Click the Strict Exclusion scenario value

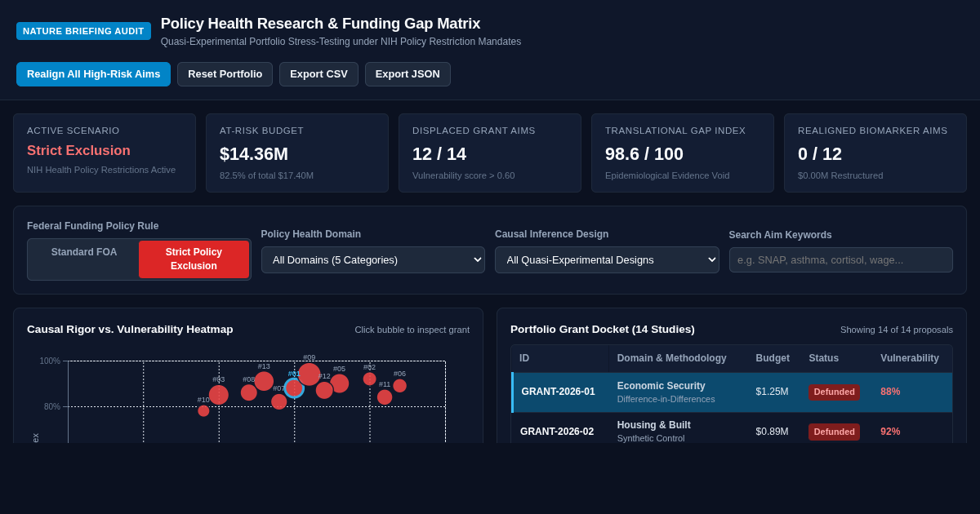(78, 151)
